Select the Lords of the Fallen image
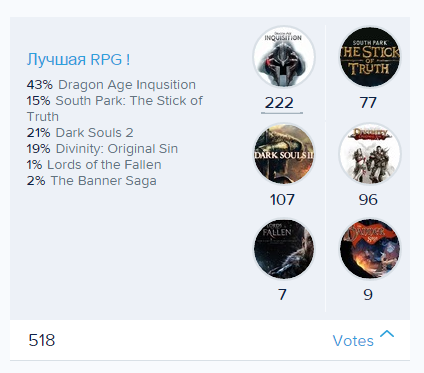424x373 pixels. [283, 249]
